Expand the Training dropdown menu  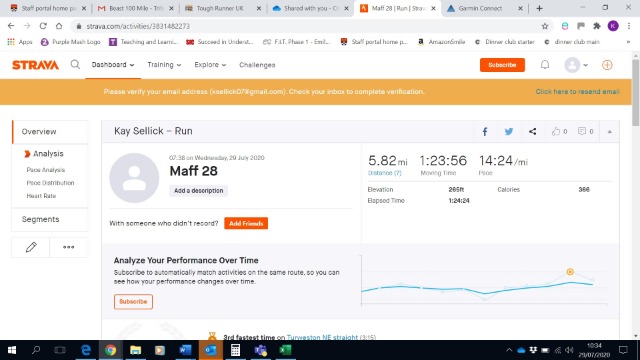(x=164, y=65)
